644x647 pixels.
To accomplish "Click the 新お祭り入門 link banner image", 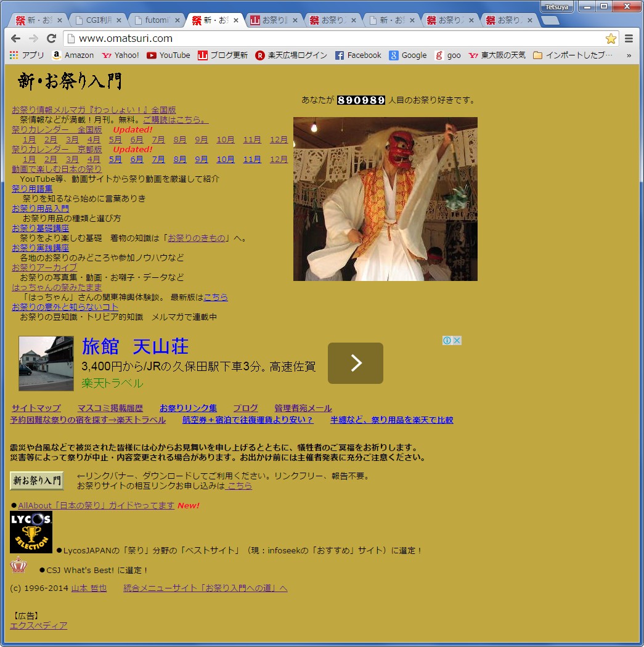I will 36,481.
